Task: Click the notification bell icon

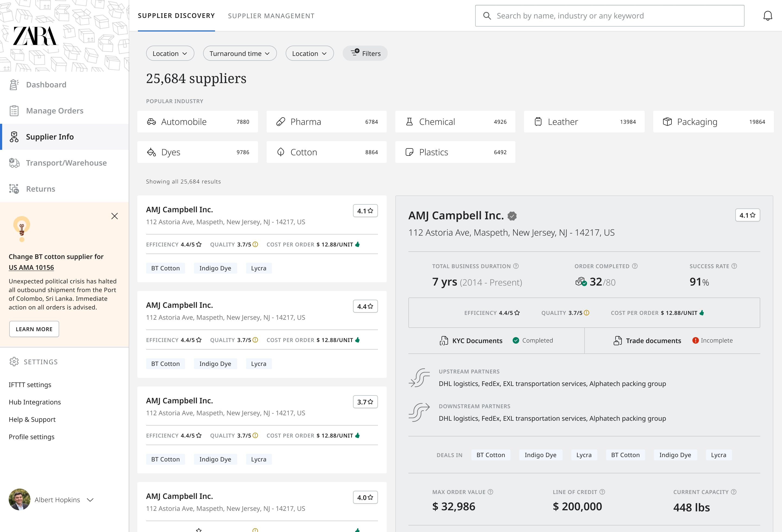Action: [768, 16]
